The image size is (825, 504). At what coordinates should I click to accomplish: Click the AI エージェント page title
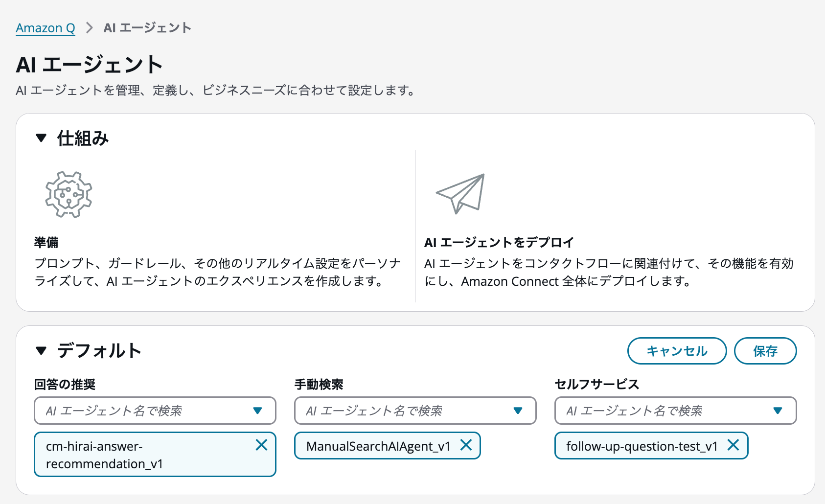(x=90, y=65)
